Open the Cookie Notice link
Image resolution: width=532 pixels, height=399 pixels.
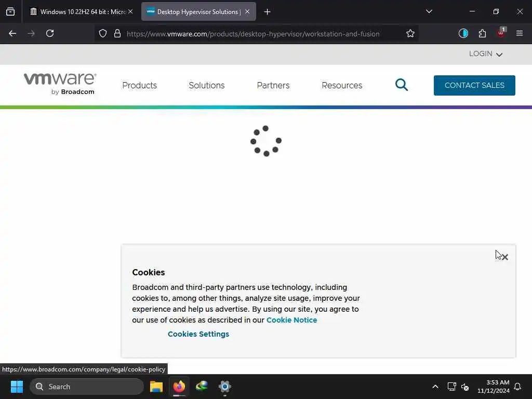click(x=292, y=320)
